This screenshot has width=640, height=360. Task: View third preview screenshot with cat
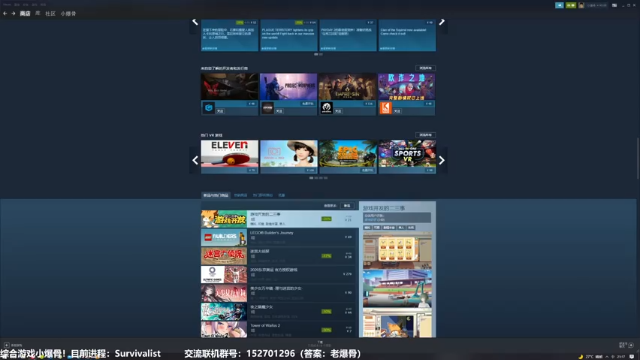click(x=397, y=323)
